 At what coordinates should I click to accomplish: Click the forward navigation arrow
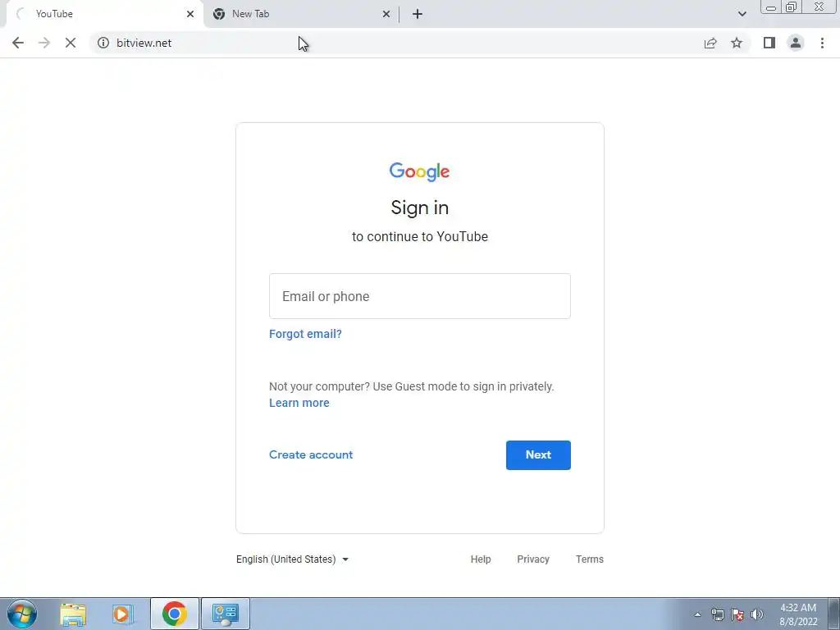[44, 43]
